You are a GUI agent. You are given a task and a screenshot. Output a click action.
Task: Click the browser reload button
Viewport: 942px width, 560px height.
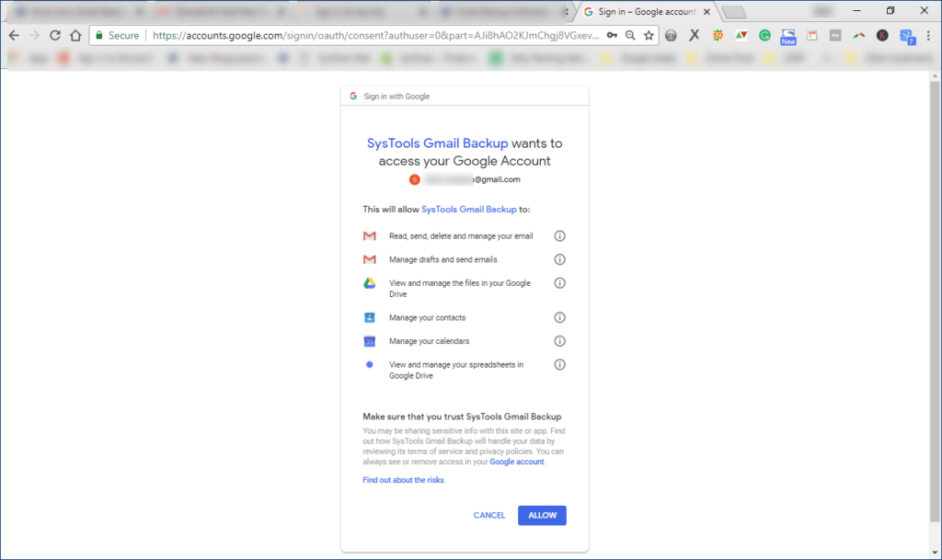click(x=55, y=35)
